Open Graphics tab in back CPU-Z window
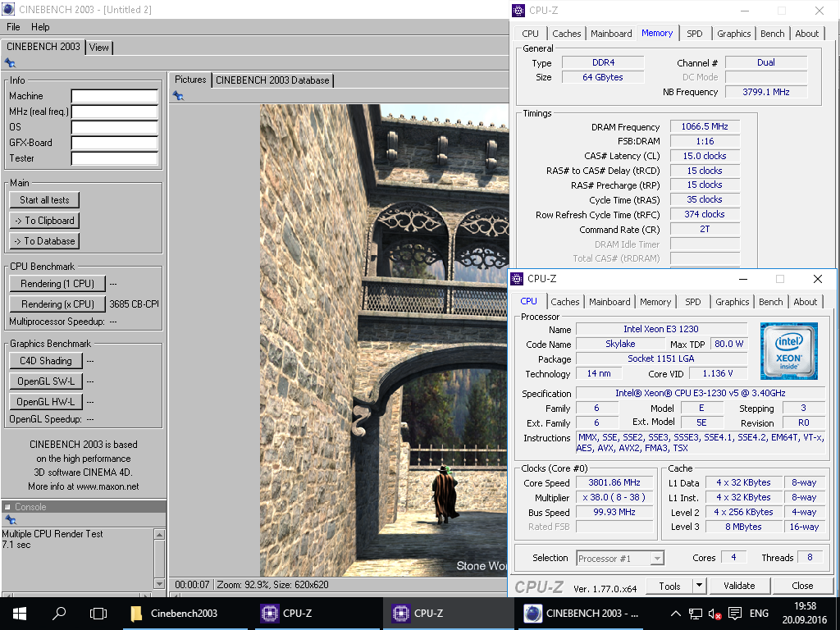 [733, 33]
